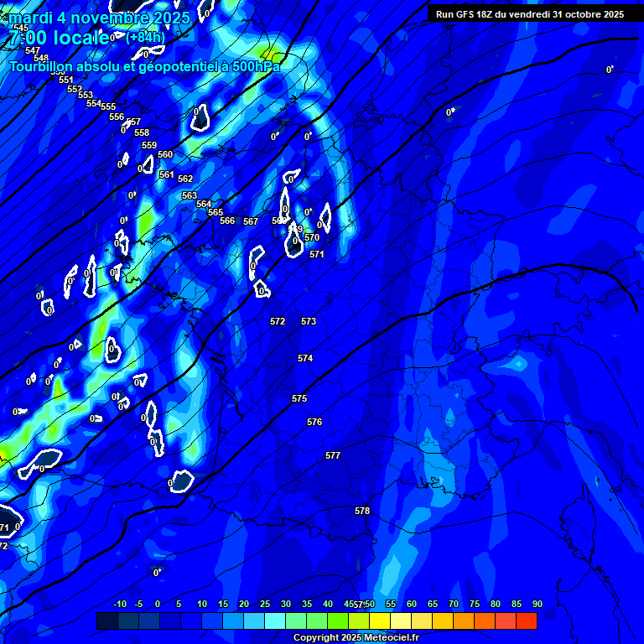Click the cyan swatch right of 25
This screenshot has height=644, width=644.
tap(275, 621)
